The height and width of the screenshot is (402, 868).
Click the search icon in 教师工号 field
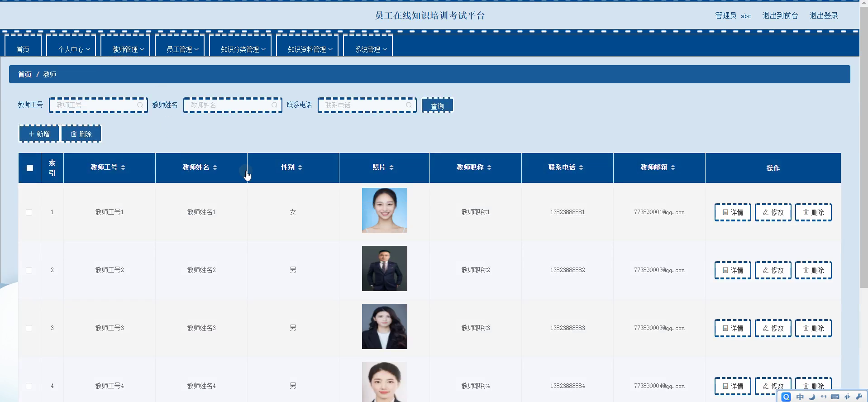pos(140,105)
